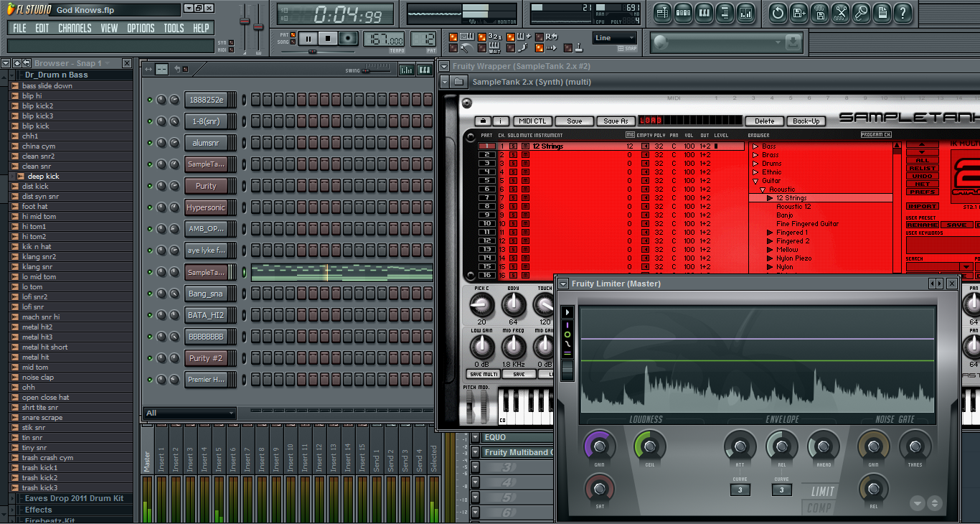This screenshot has width=980, height=524.
Task: Adjust Fruity Limiter CEIL knob
Action: tap(649, 446)
